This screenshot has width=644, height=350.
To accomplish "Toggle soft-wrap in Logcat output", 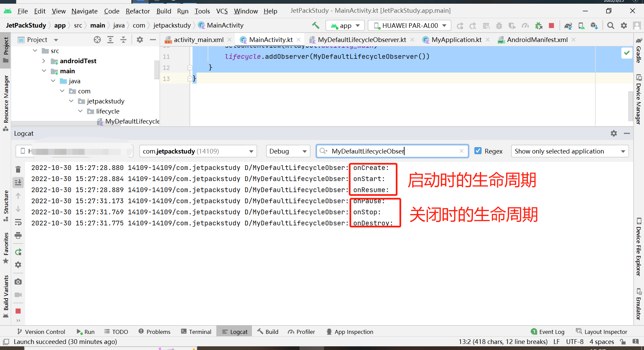I will 18,222.
